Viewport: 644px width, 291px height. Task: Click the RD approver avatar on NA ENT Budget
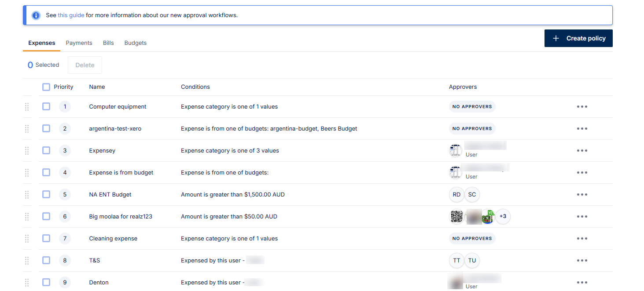[x=456, y=195]
